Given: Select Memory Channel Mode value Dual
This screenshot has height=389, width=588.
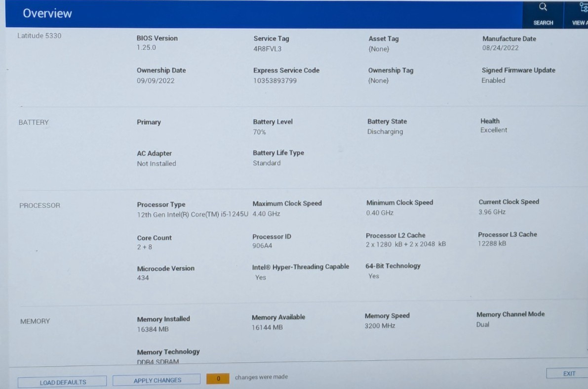Looking at the screenshot, I should click(483, 324).
